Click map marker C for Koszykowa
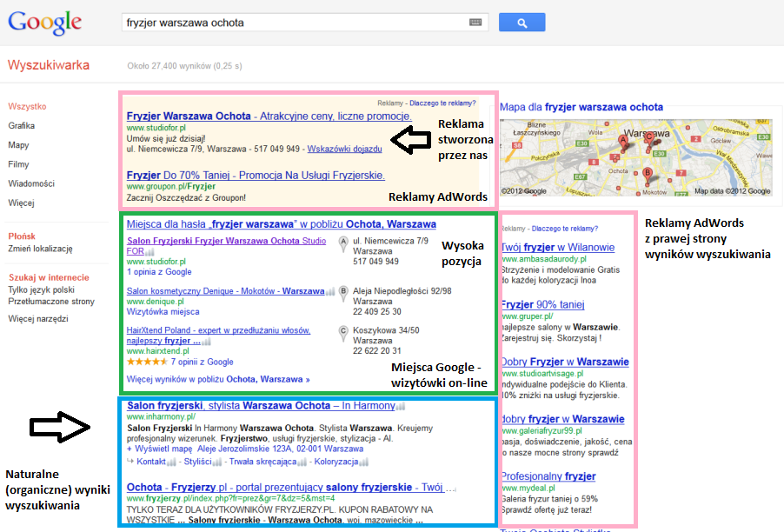 point(649,137)
